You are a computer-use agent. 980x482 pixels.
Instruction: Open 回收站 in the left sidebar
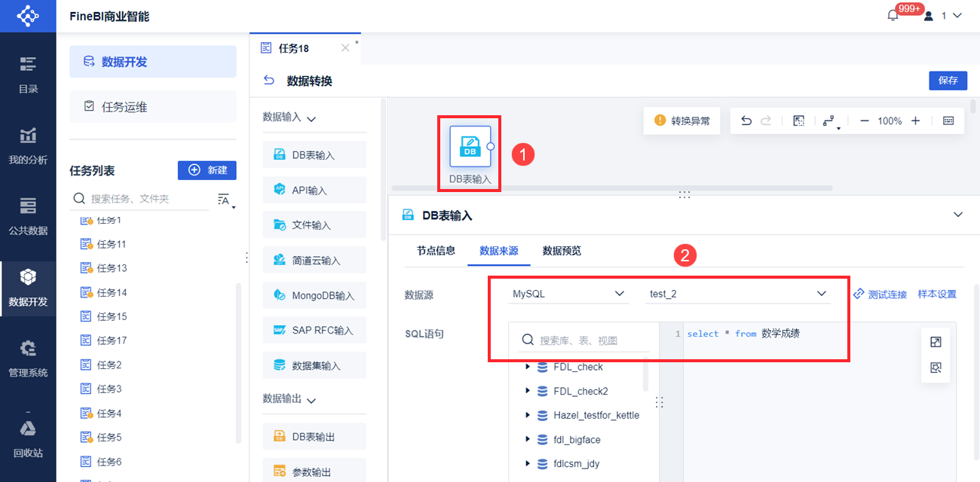point(28,440)
